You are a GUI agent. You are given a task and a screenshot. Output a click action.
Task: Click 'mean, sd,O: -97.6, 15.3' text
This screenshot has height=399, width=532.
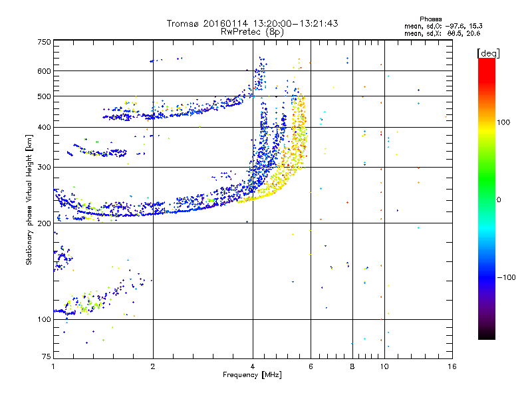pyautogui.click(x=443, y=26)
